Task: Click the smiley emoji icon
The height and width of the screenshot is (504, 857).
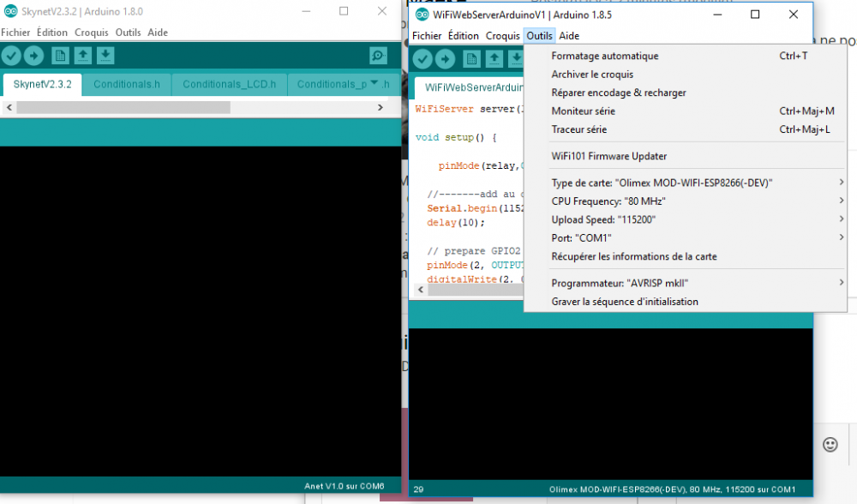Action: coord(830,444)
